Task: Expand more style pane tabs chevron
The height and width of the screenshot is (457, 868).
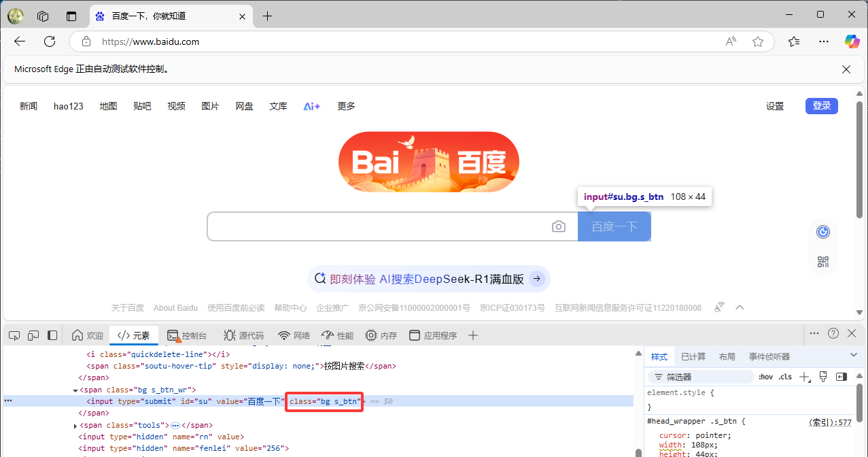Action: (x=854, y=355)
